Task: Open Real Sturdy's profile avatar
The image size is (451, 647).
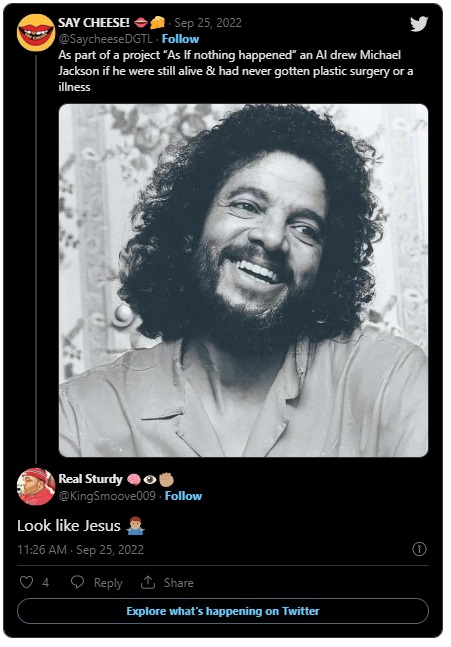Action: click(x=36, y=487)
